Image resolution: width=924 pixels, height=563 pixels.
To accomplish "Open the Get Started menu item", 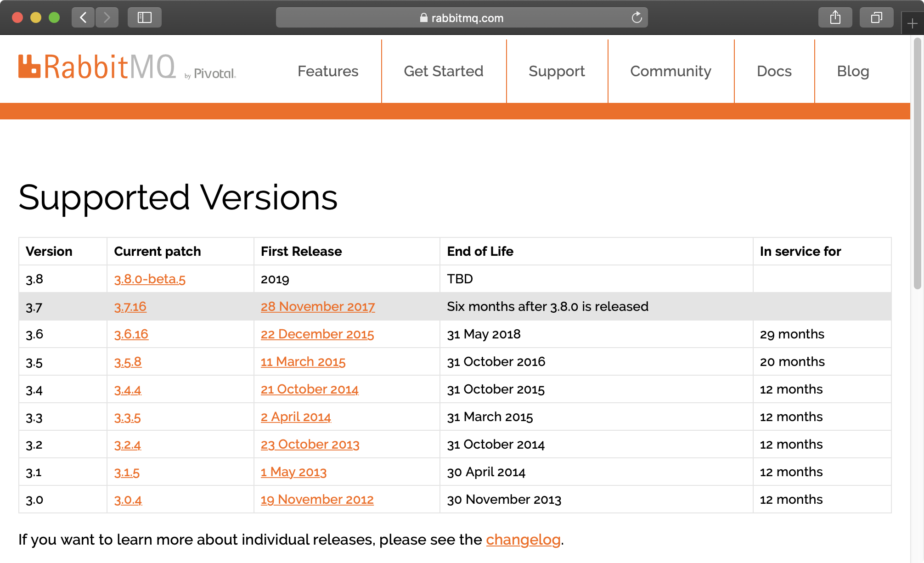I will tap(444, 71).
